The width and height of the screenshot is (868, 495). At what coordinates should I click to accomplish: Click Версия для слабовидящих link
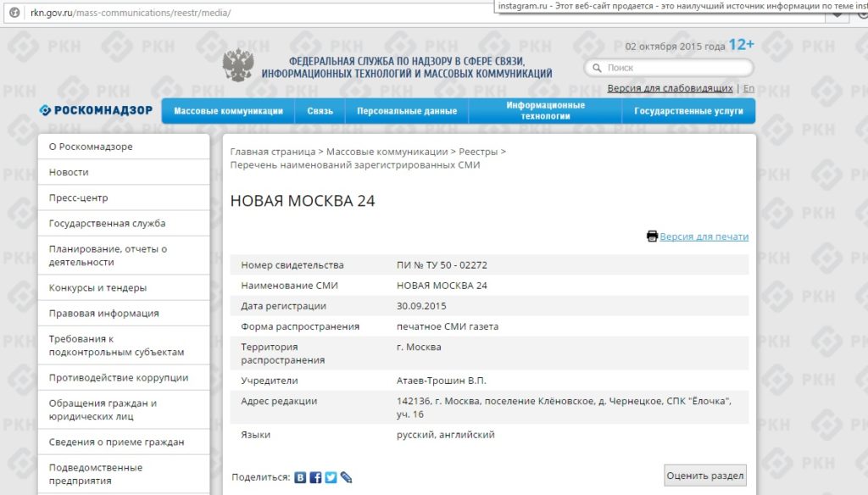pyautogui.click(x=670, y=88)
